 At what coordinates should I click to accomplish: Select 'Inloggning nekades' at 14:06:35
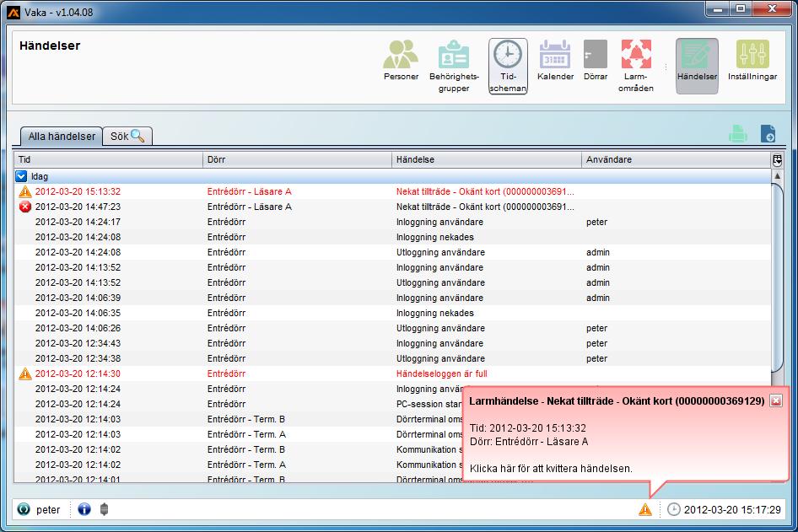(x=434, y=313)
